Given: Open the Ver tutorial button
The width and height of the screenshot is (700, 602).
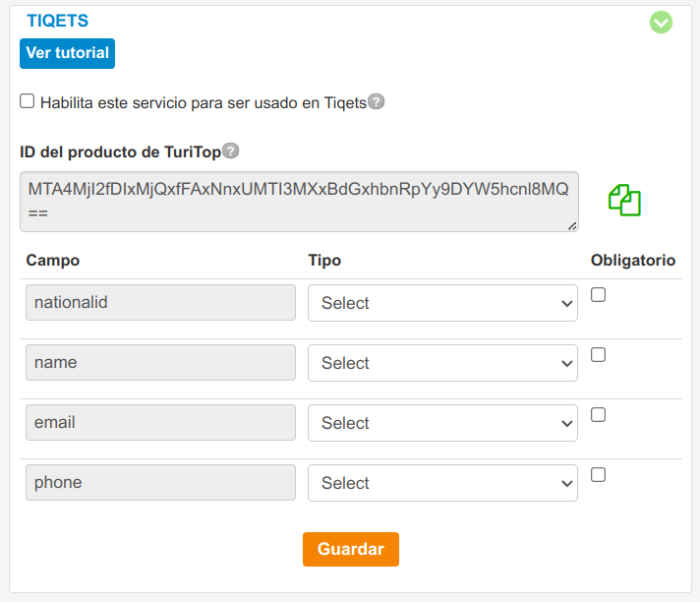Looking at the screenshot, I should (67, 53).
